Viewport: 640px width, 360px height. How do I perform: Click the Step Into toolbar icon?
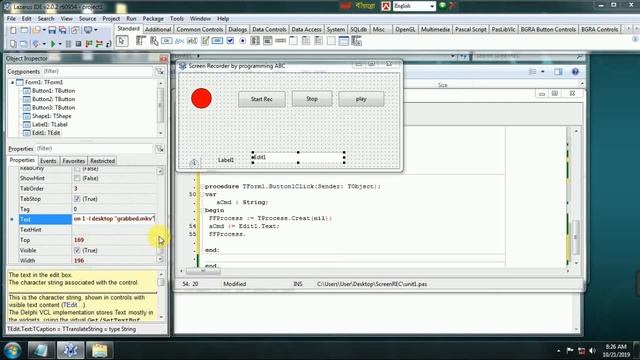tap(89, 44)
